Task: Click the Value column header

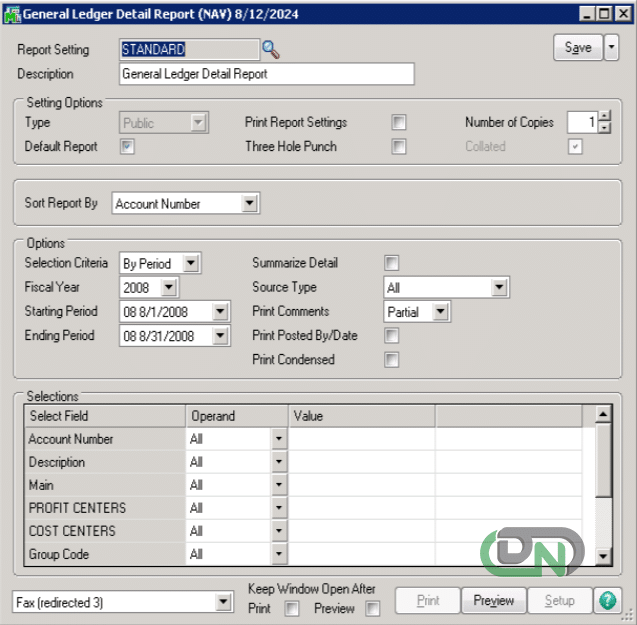Action: click(x=362, y=416)
